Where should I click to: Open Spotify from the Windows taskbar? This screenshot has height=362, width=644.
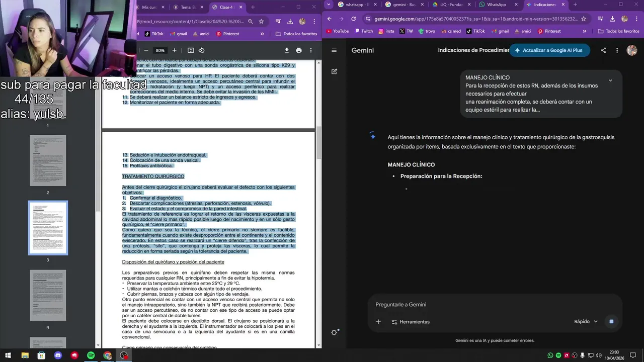(x=91, y=355)
